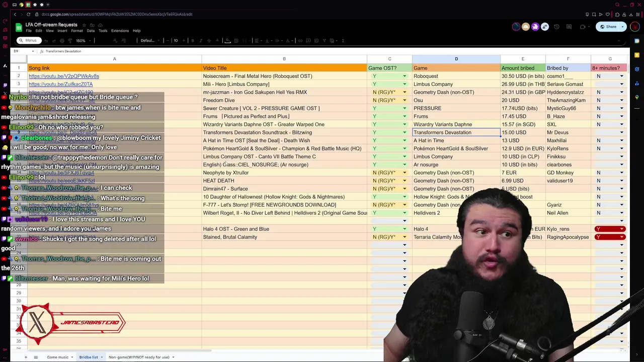The image size is (644, 362).
Task: Select the Paint format tool
Action: click(70, 41)
